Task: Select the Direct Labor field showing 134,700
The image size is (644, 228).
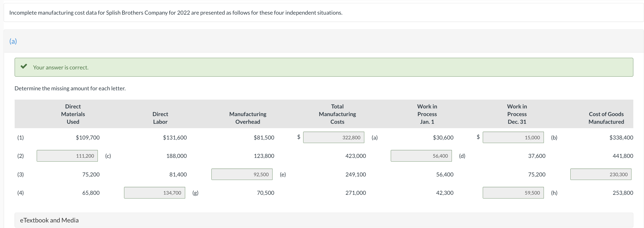Action: [154, 192]
